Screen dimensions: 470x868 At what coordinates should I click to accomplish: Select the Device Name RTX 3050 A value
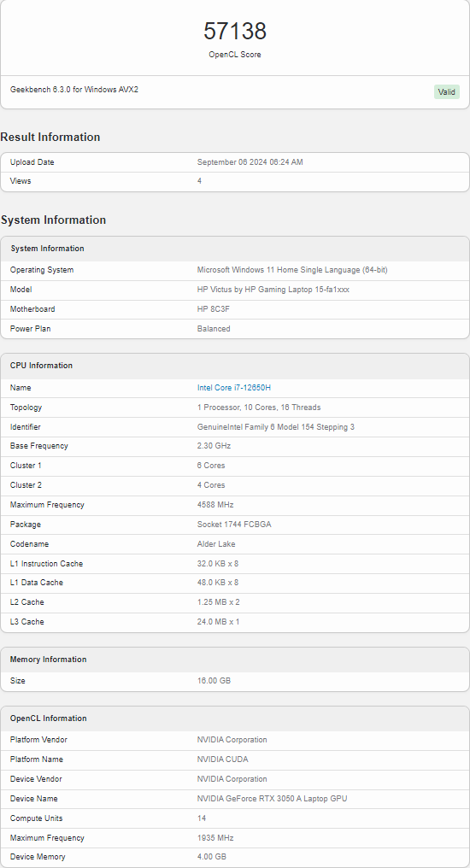click(x=272, y=799)
